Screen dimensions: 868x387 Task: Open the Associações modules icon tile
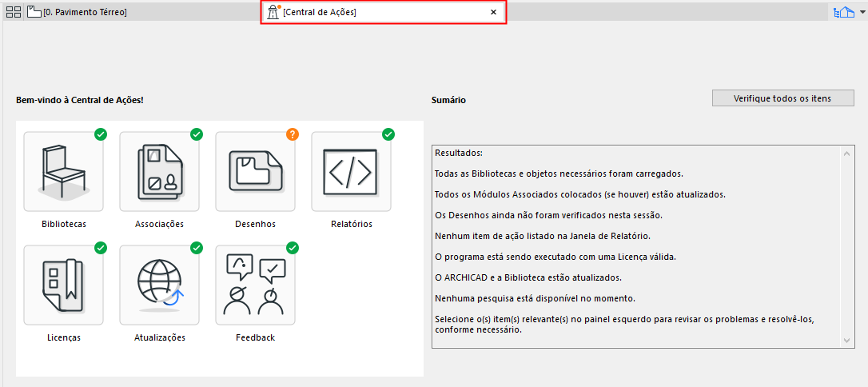click(x=159, y=172)
